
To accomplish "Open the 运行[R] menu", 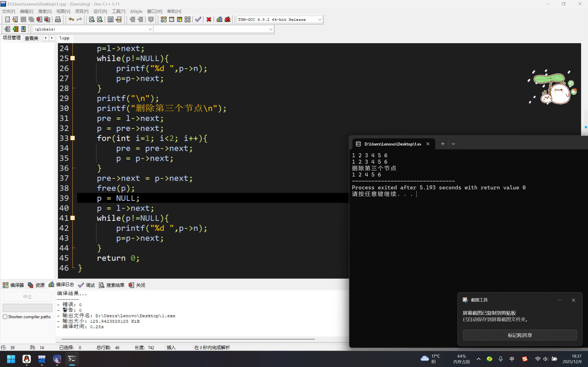I will click(100, 11).
